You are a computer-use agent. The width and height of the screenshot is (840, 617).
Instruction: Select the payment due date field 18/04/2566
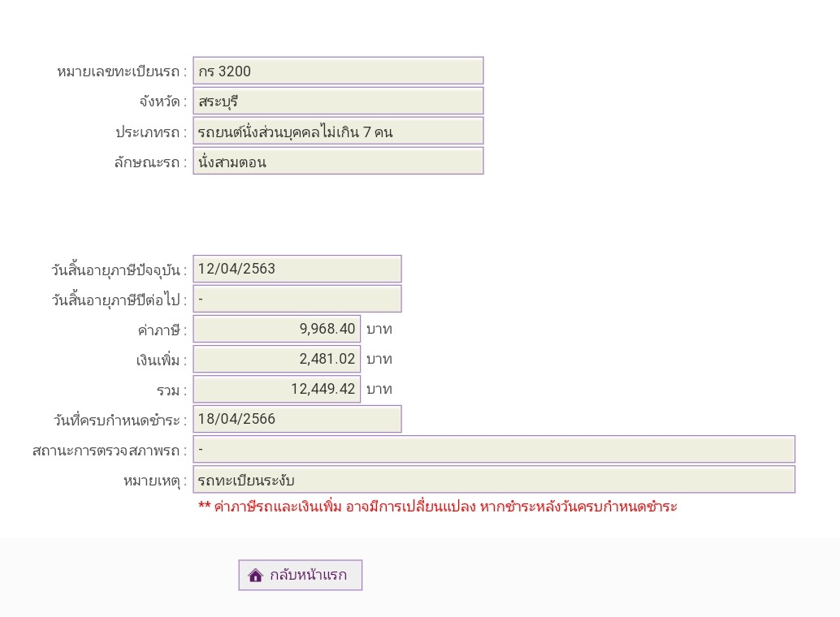click(297, 419)
